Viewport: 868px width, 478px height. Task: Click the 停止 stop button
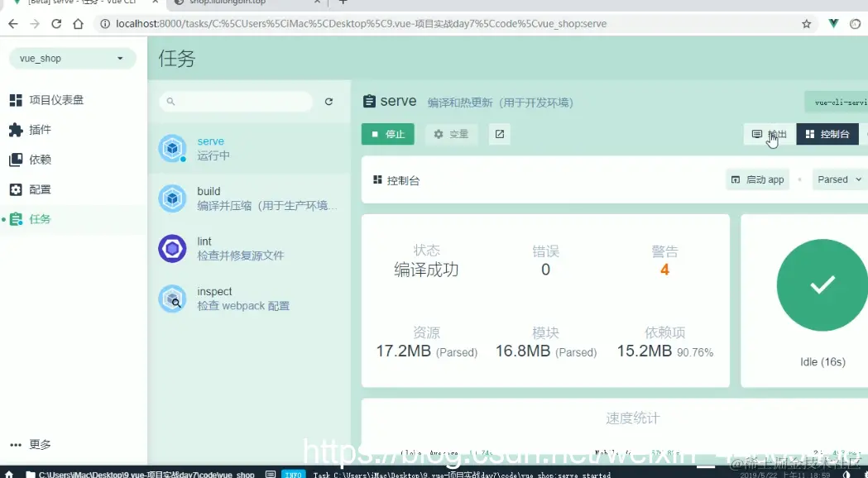click(387, 133)
